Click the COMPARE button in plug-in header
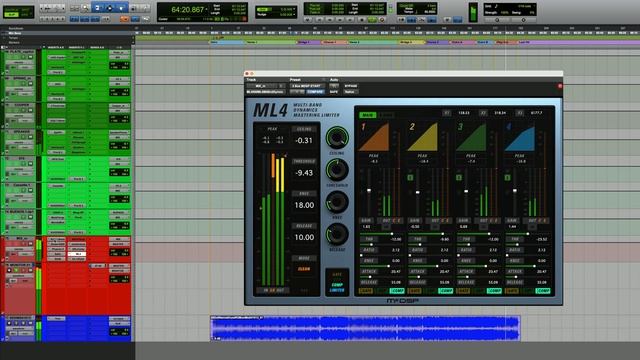This screenshot has width=640, height=360. tap(316, 92)
